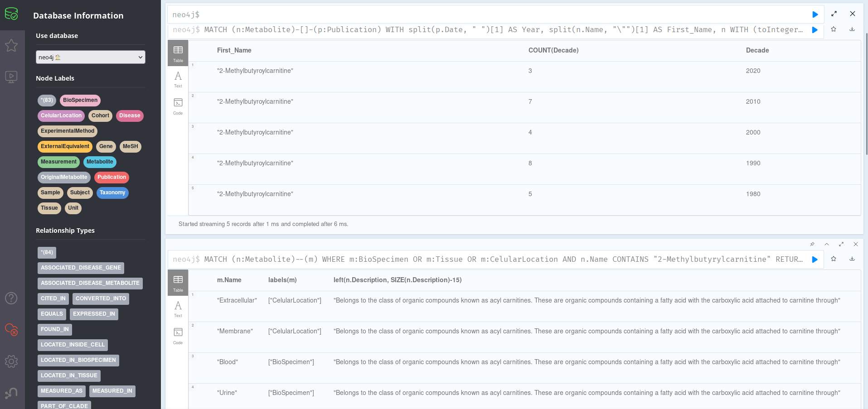The height and width of the screenshot is (409, 868).
Task: Select the MEASURED_IN relationship type
Action: (112, 391)
